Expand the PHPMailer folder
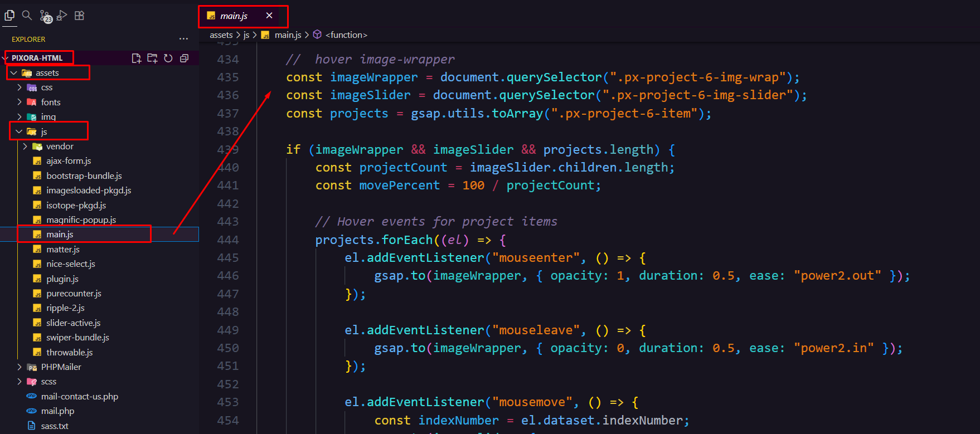The height and width of the screenshot is (434, 980). point(61,367)
